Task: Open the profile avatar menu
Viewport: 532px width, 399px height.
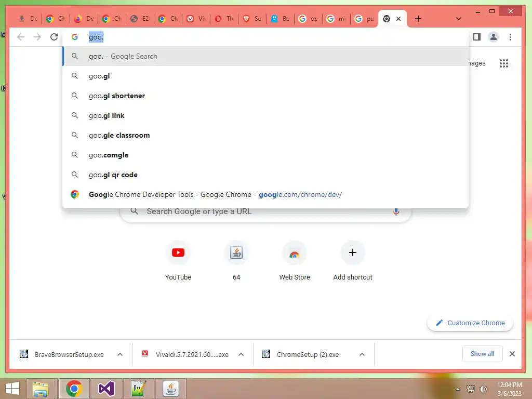Action: point(494,37)
